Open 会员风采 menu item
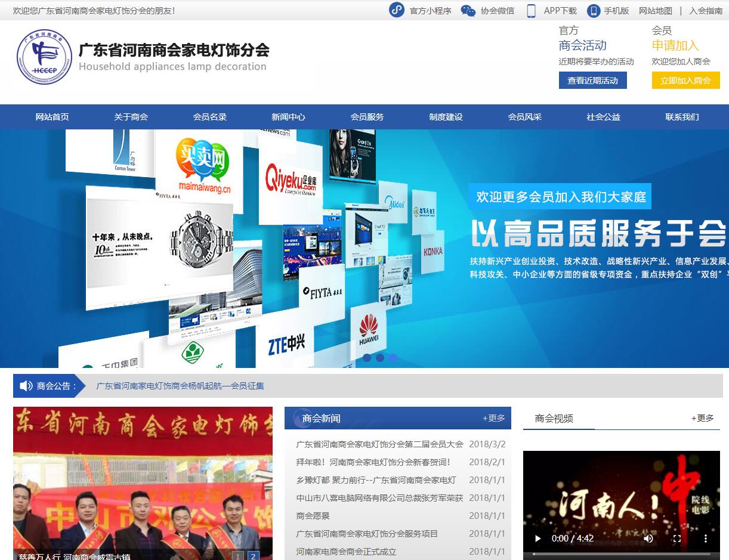Viewport: 729px width, 560px height. (524, 117)
